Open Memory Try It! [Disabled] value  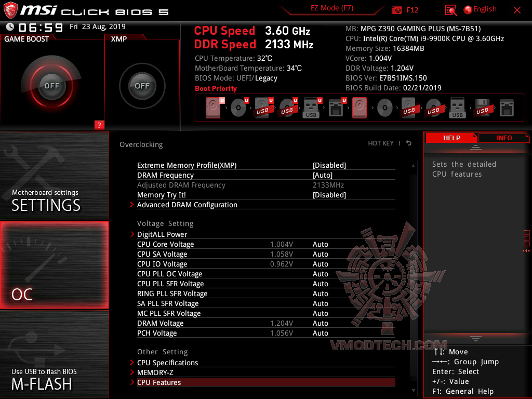(329, 195)
